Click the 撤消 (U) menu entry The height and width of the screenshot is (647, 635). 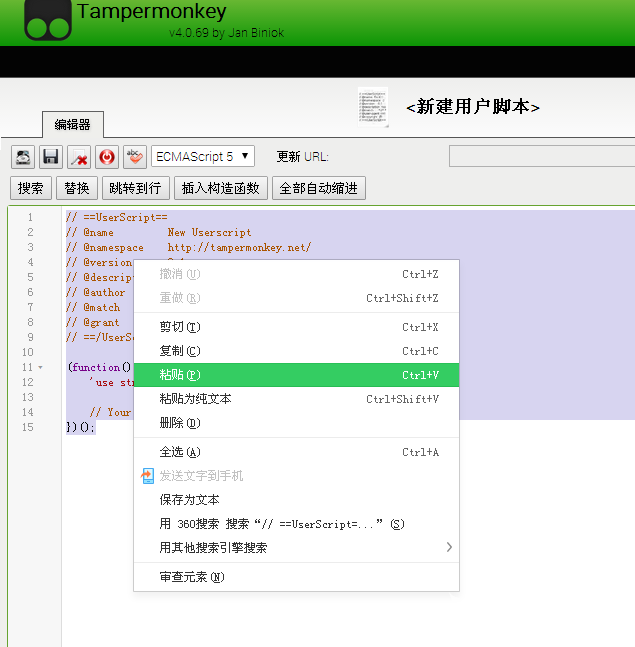tap(296, 274)
